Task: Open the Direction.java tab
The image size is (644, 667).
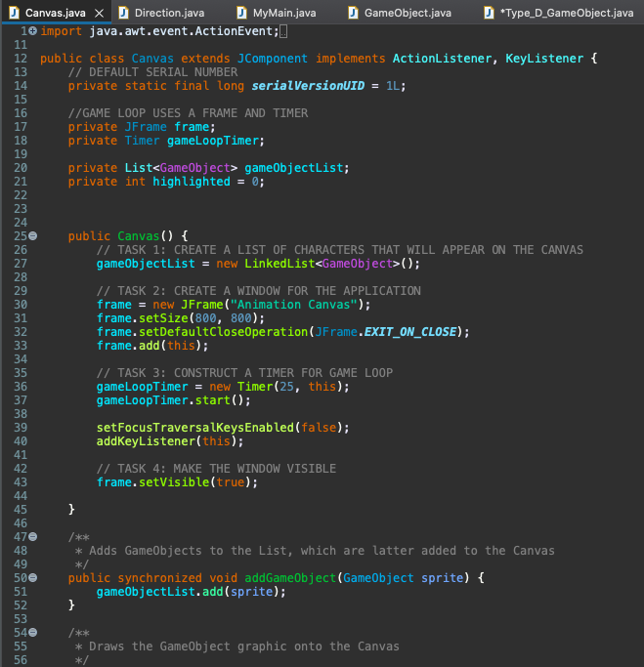Action: [x=169, y=13]
